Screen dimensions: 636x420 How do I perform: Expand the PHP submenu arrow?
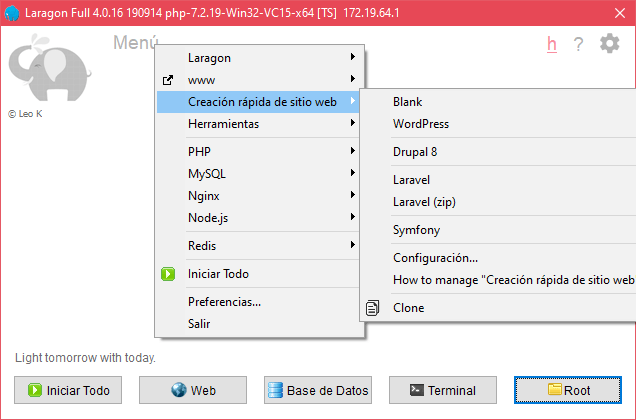click(x=353, y=151)
